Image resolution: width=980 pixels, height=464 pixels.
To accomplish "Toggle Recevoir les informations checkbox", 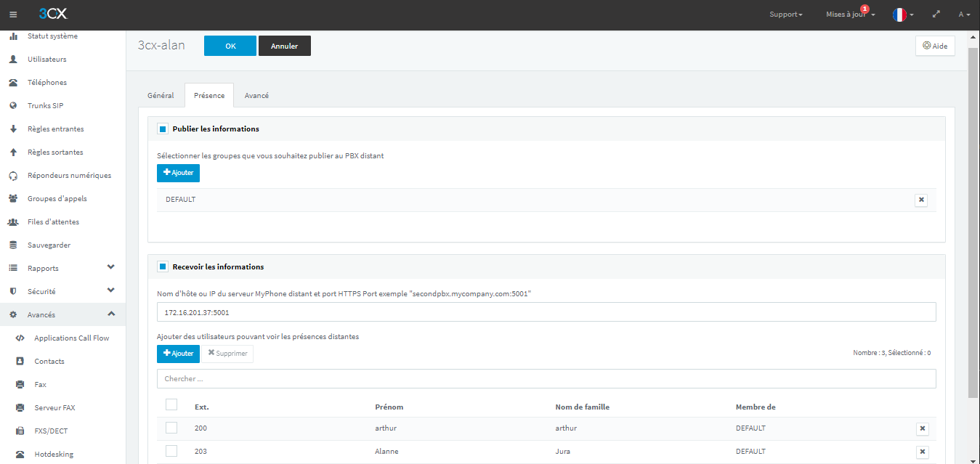I will [163, 267].
